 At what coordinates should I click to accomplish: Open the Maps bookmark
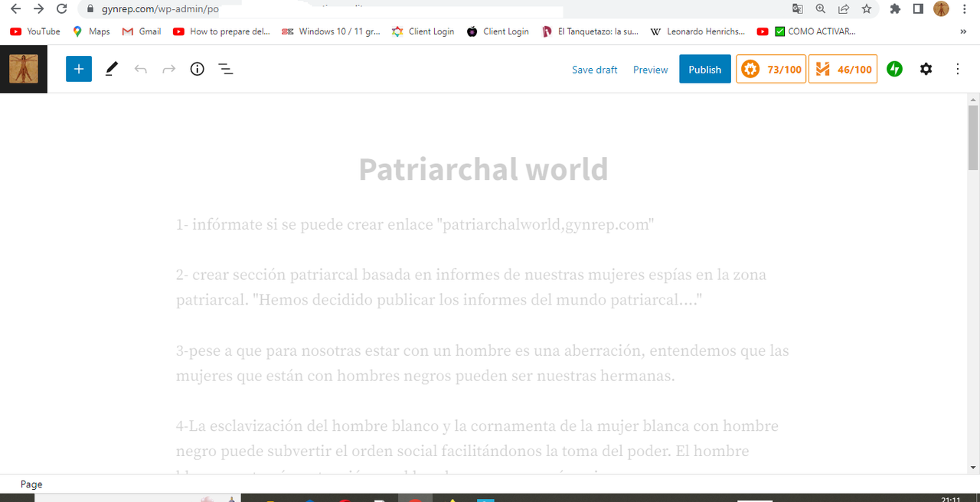point(91,31)
